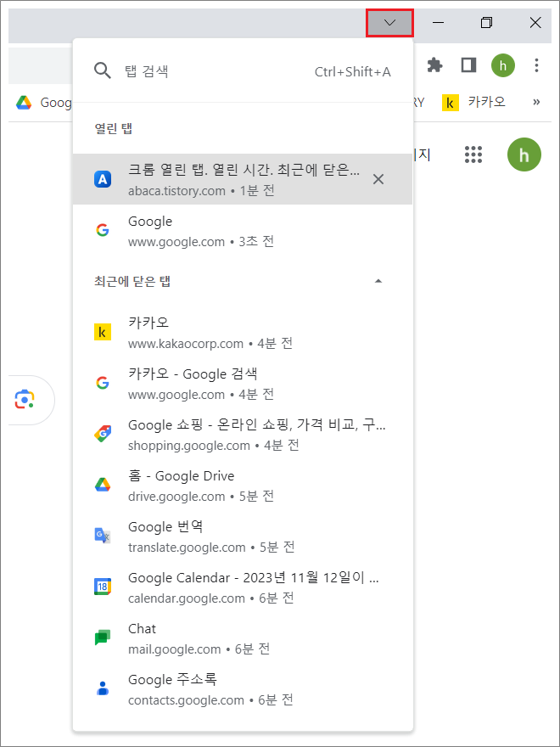The width and height of the screenshot is (560, 747).
Task: Click the green Chat favicon
Action: (103, 637)
